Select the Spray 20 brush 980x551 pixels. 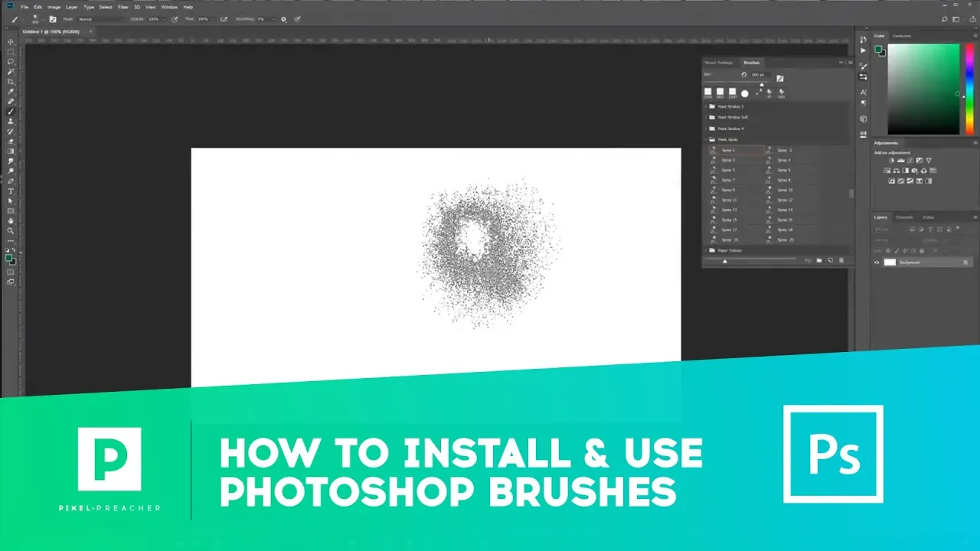tap(785, 240)
